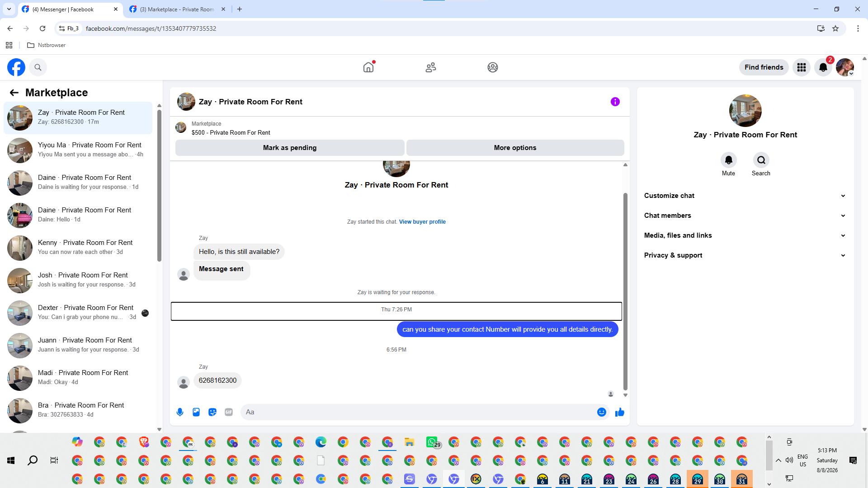Screen dimensions: 868x488
Task: Open the View buyer profile link
Action: tap(422, 222)
